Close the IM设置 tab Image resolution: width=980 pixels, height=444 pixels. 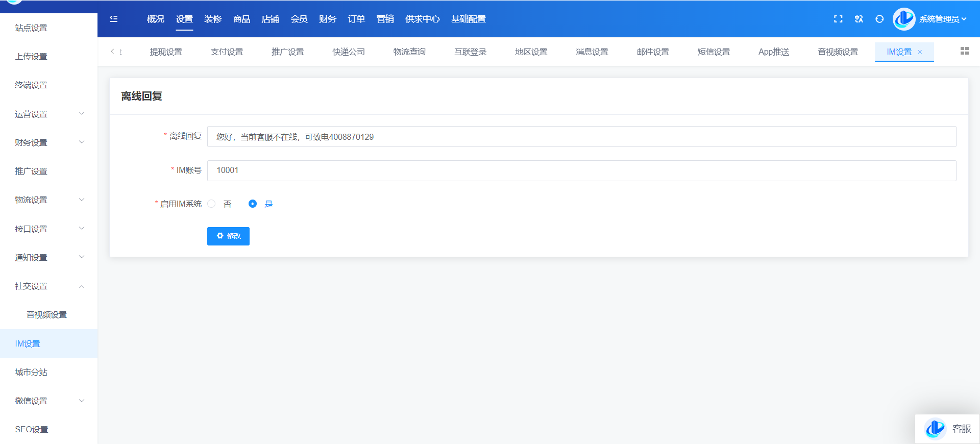(920, 52)
